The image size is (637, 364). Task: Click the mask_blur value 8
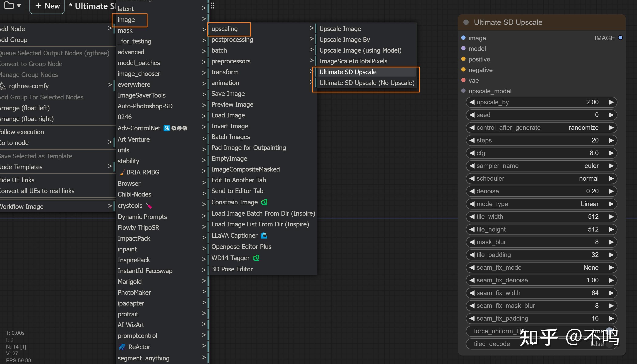(597, 242)
